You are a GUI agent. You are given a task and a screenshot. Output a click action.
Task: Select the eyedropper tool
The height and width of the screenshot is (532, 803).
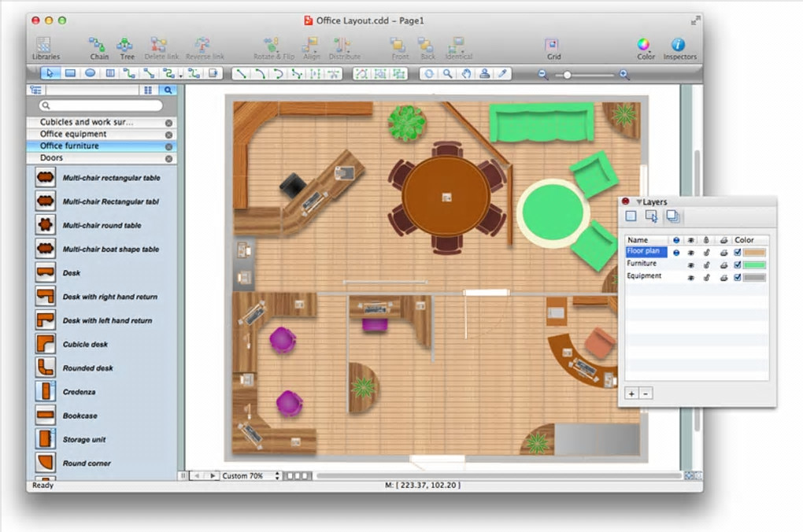point(503,74)
